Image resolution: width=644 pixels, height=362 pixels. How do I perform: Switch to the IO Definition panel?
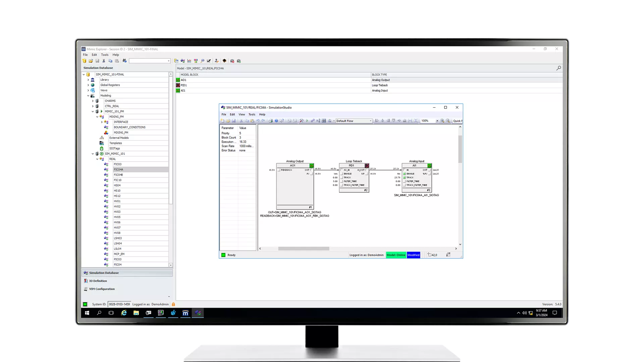click(x=97, y=281)
